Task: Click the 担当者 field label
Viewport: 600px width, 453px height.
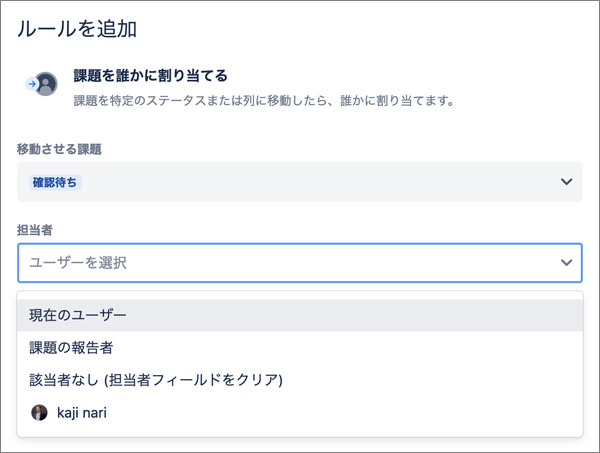Action: point(35,230)
